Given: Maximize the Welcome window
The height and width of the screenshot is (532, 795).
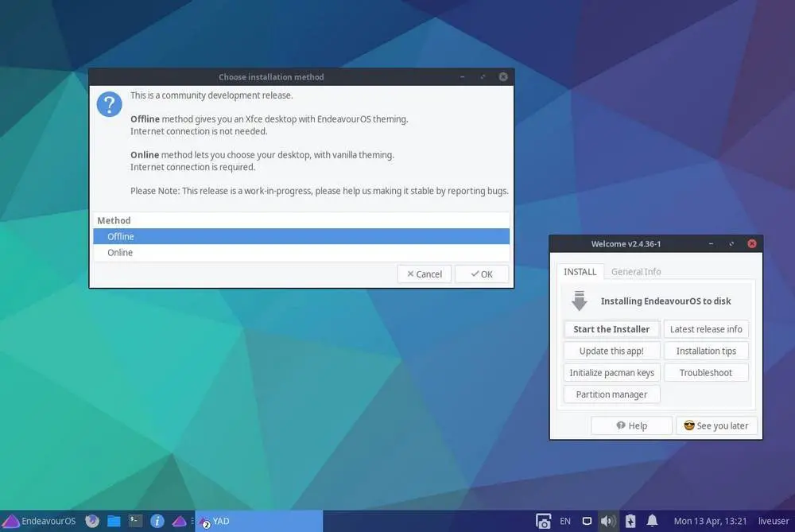Looking at the screenshot, I should 731,244.
